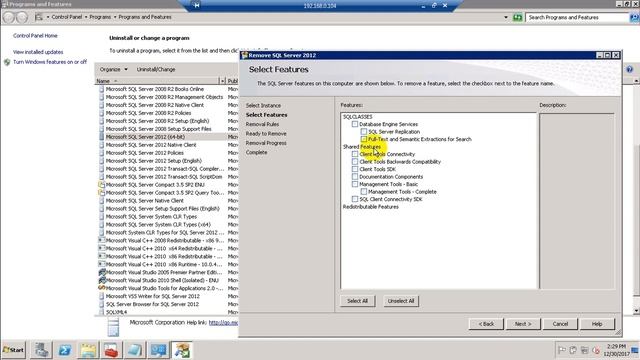Image resolution: width=640 pixels, height=360 pixels.
Task: Click the Name column dropdown arrow
Action: click(x=222, y=81)
